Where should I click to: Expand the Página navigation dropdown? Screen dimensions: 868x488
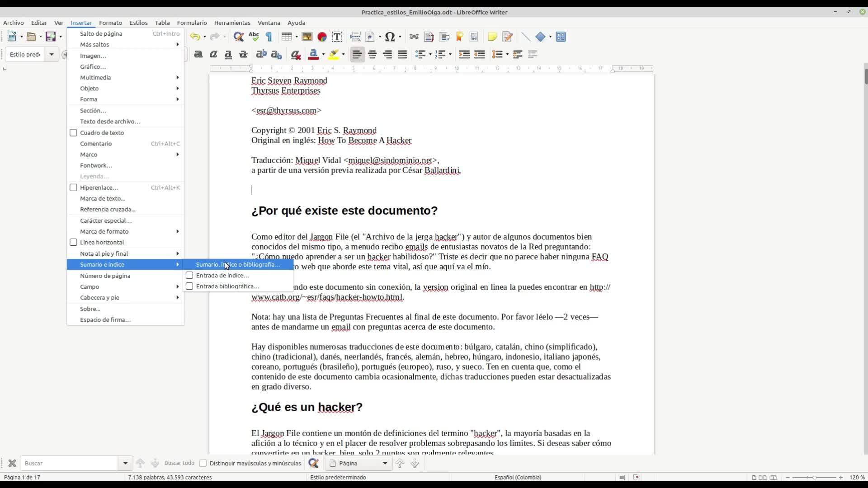pyautogui.click(x=385, y=463)
